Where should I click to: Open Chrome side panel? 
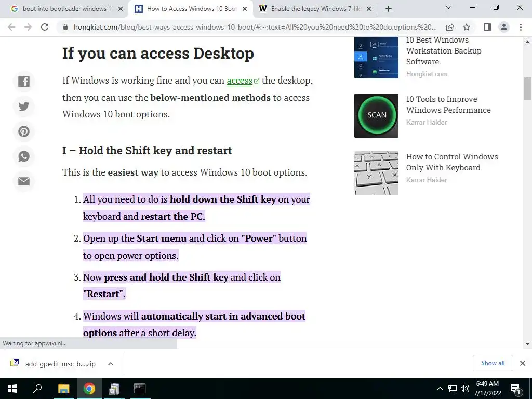click(487, 27)
